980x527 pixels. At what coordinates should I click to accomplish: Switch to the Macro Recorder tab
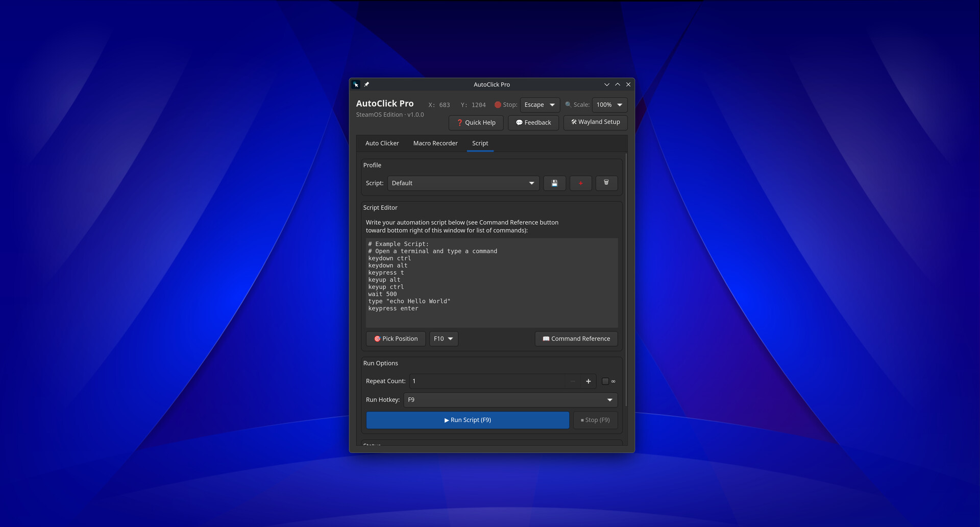[435, 143]
